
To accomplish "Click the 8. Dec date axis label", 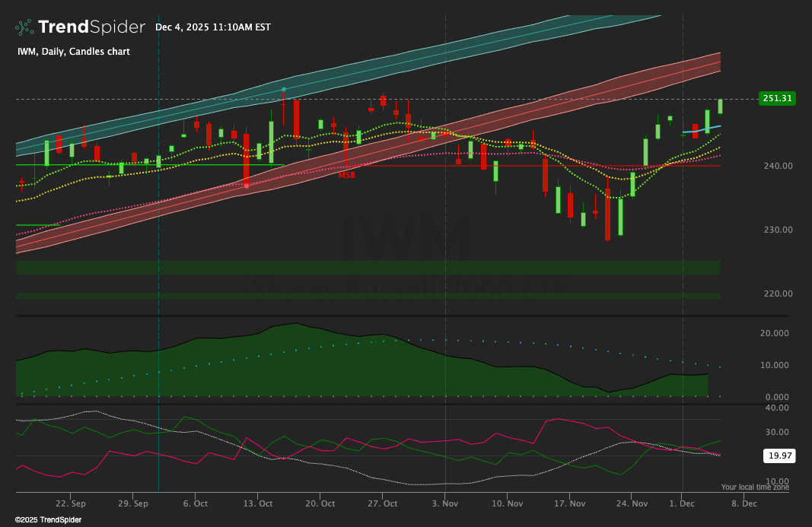I will [x=744, y=503].
